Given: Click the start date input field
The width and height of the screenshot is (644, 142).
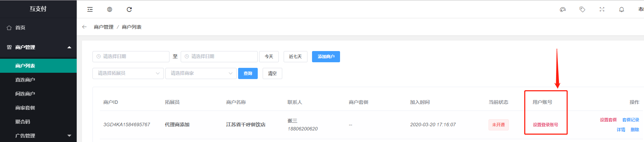Looking at the screenshot, I should click(131, 57).
